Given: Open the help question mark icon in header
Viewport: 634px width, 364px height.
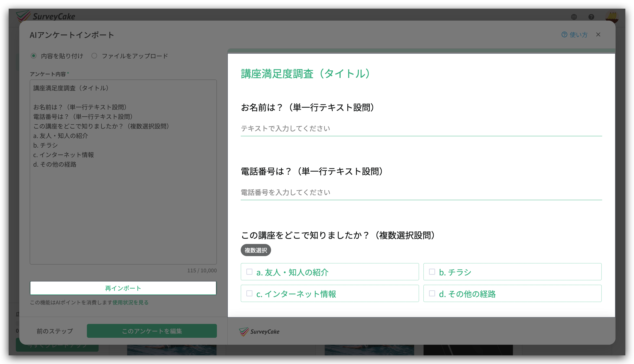Looking at the screenshot, I should [591, 17].
